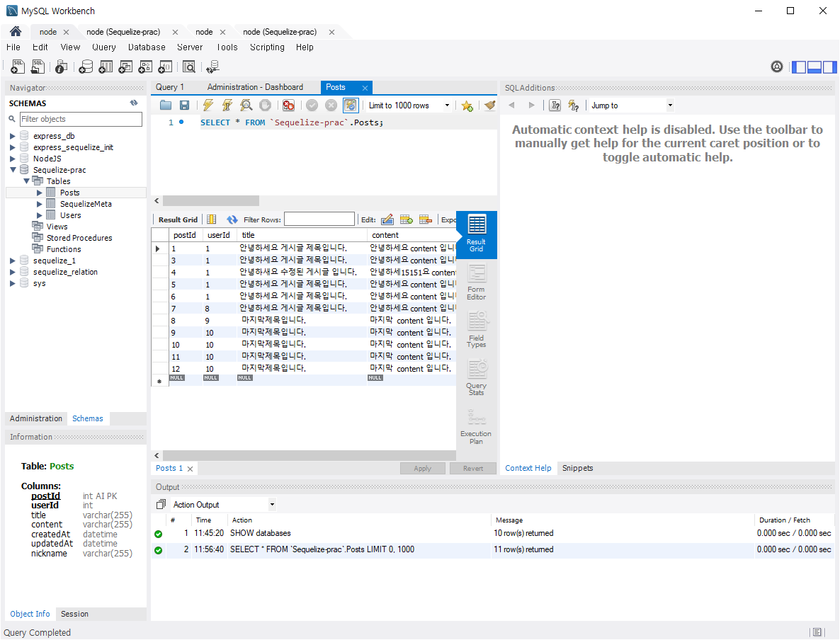Create a new stored procedure icon

[145, 67]
